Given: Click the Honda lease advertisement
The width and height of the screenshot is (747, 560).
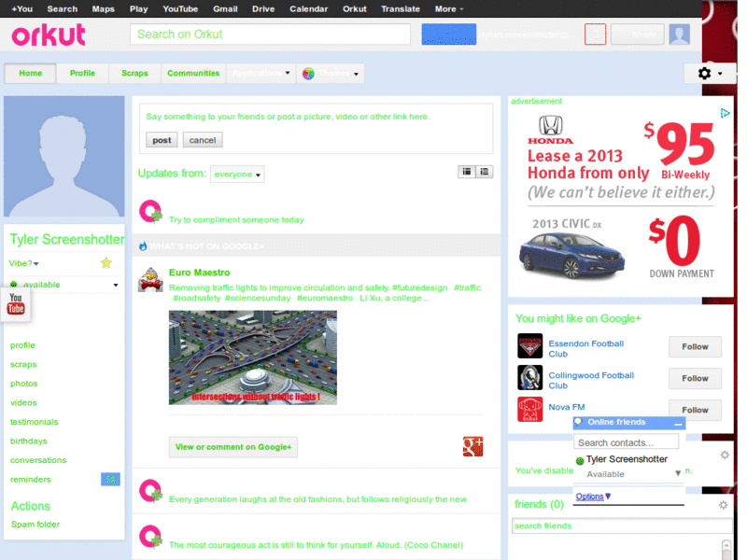Looking at the screenshot, I should 621,198.
